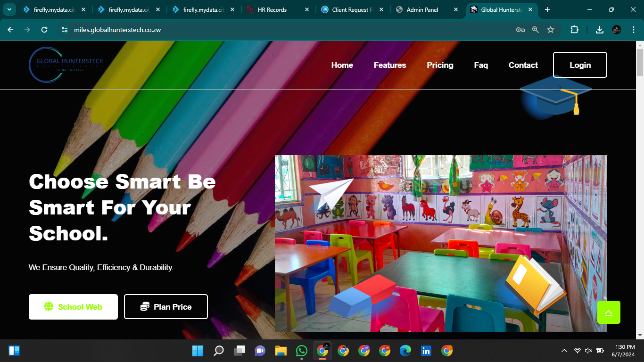Bookmark this page with star icon

(550, 30)
